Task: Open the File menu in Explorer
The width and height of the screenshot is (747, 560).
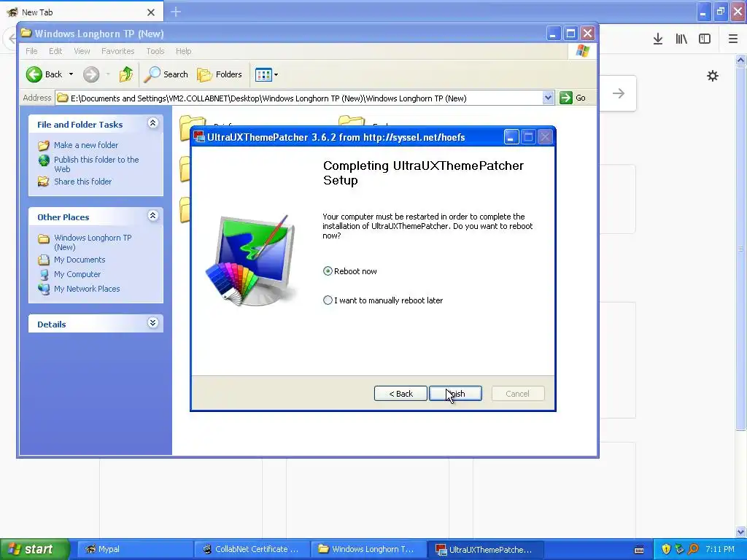Action: click(x=31, y=51)
